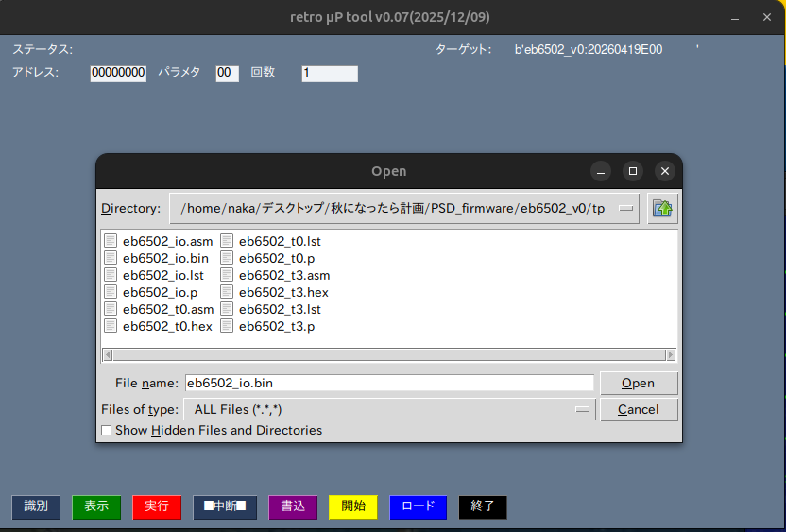Select the file eb6502_t3.lst
The height and width of the screenshot is (532, 786).
pyautogui.click(x=280, y=309)
